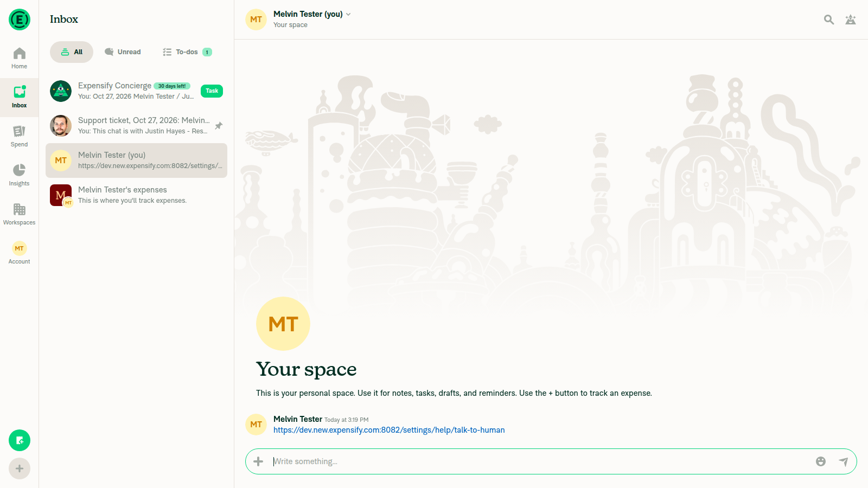Click the pin icon on Support ticket

click(219, 126)
